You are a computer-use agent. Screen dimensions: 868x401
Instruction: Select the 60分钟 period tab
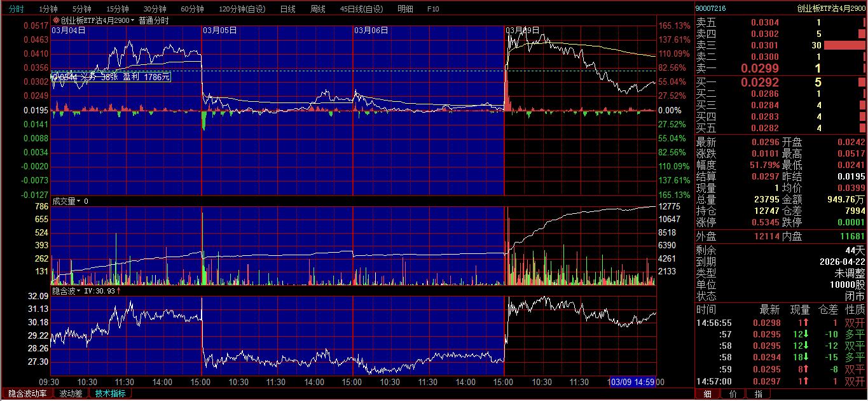tap(192, 9)
